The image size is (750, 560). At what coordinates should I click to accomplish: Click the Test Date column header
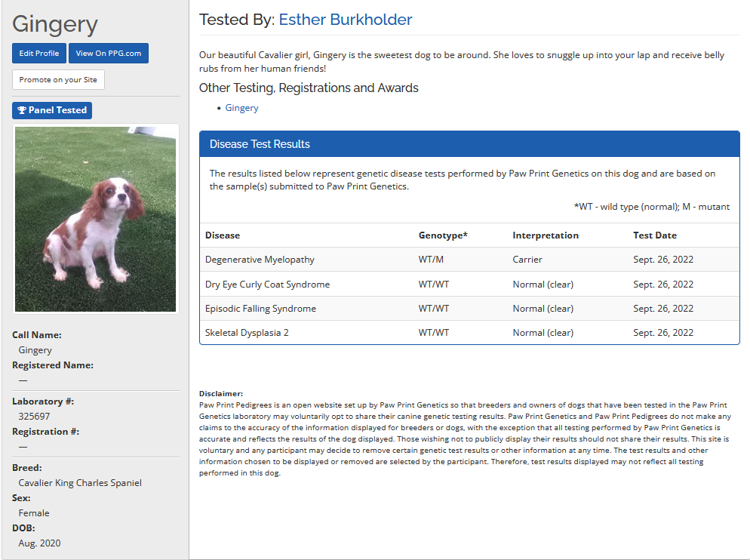click(x=654, y=235)
